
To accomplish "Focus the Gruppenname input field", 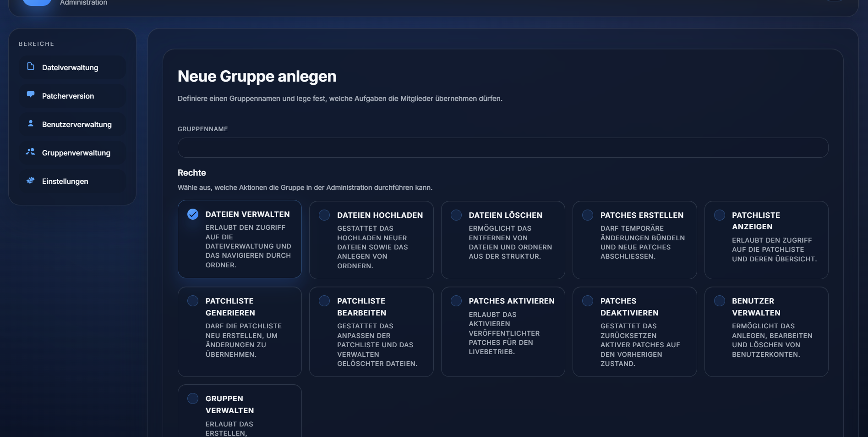I will [503, 148].
